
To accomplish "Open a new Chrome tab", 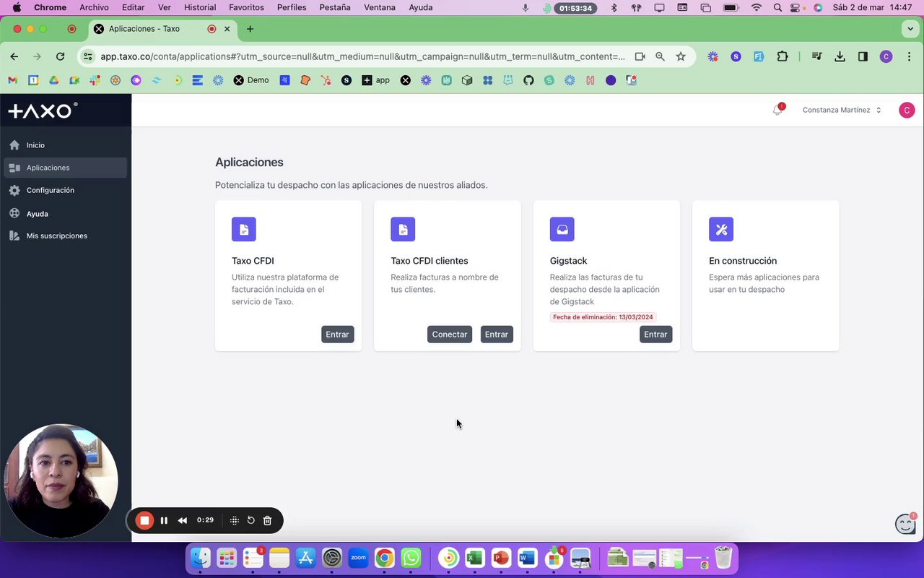I will tap(250, 29).
